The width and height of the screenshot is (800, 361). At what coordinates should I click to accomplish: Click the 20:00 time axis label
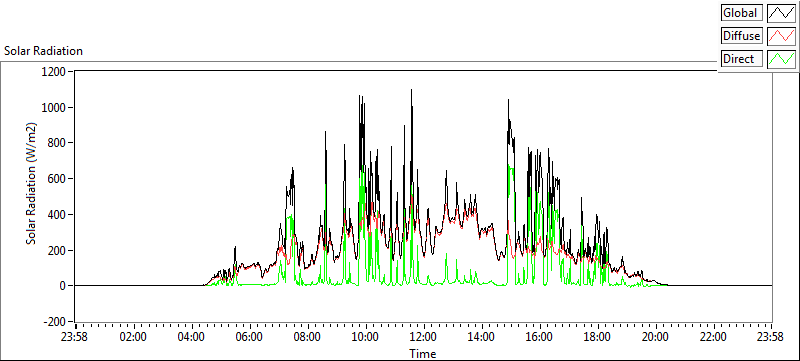click(655, 337)
